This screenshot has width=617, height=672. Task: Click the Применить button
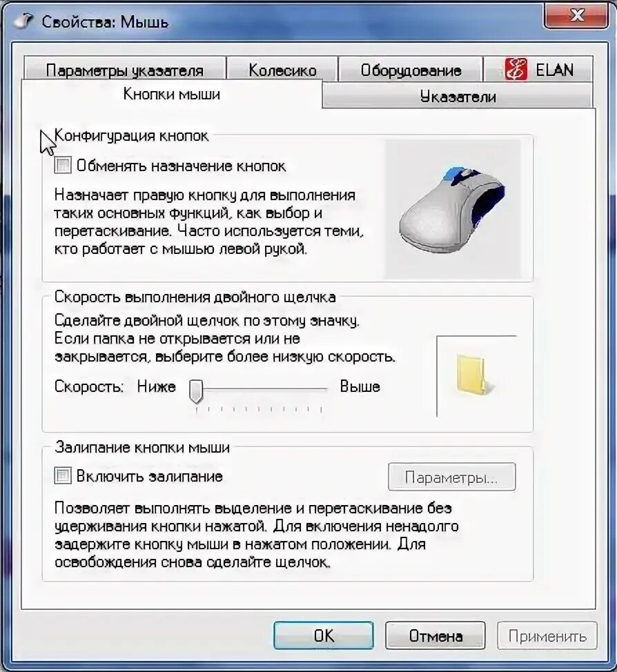547,635
